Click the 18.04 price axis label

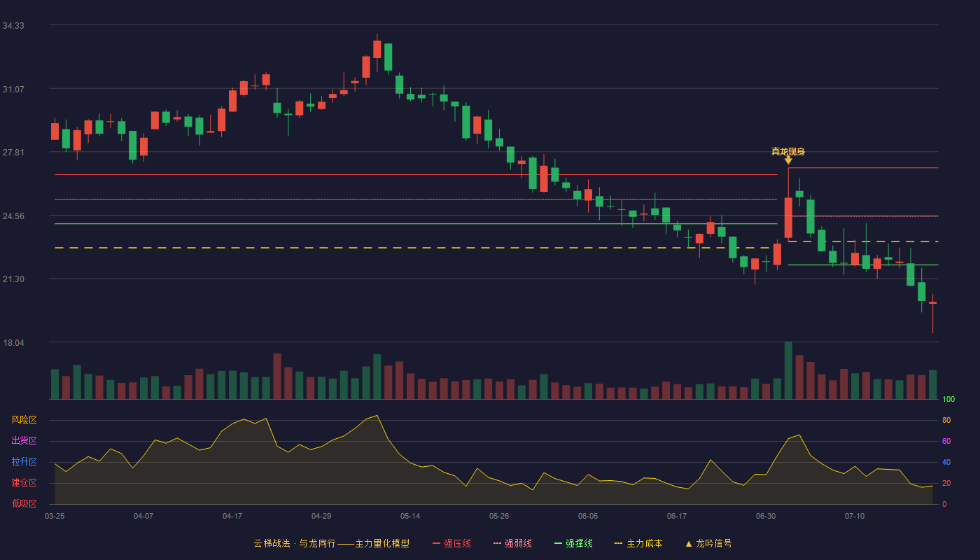pos(13,342)
